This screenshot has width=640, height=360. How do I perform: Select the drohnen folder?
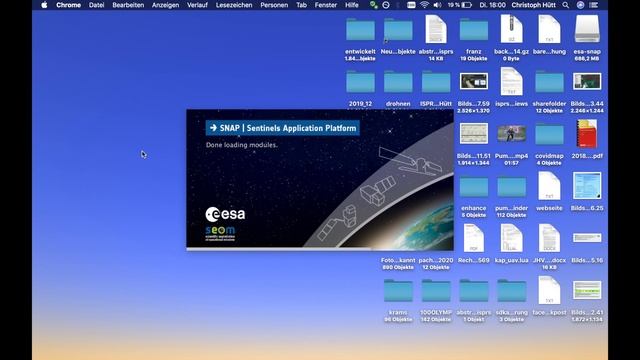[x=398, y=82]
